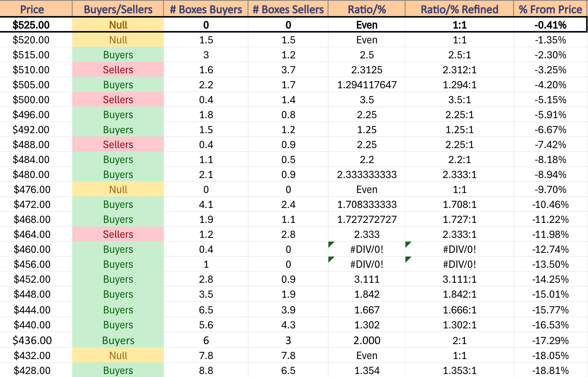Select the 8.8 boxes buyers cell
The image size is (588, 377).
pyautogui.click(x=206, y=370)
